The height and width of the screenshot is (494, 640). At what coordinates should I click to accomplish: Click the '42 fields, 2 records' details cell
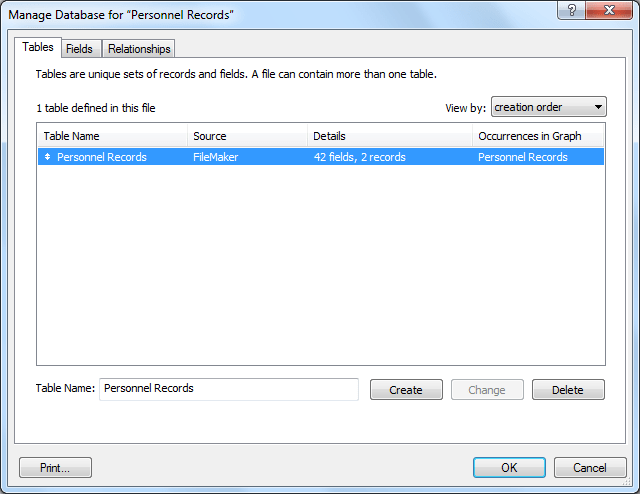pyautogui.click(x=359, y=157)
